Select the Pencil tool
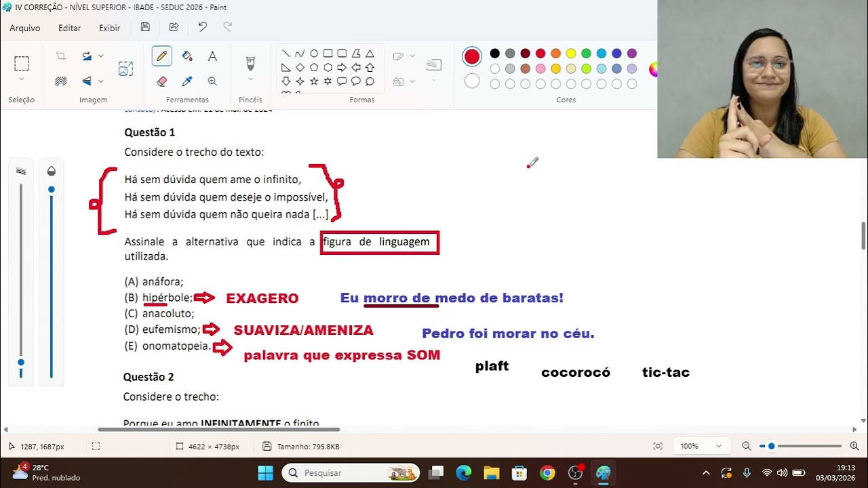The image size is (868, 488). point(161,56)
